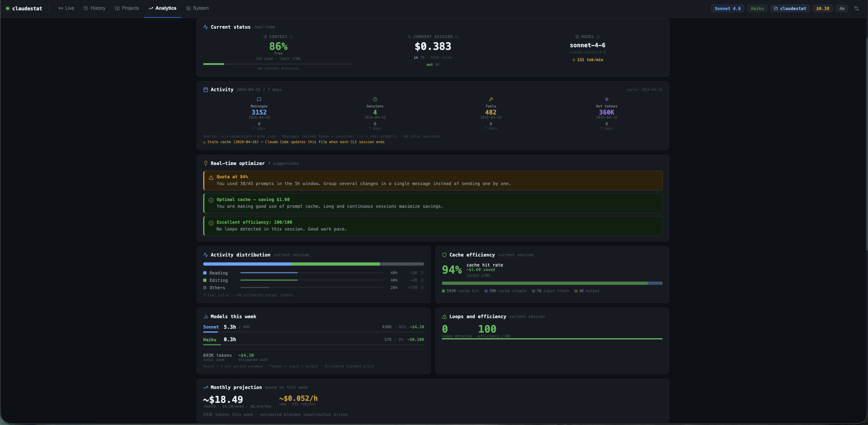This screenshot has height=425, width=868.
Task: Click the 593K cache hit legend item
Action: [460, 291]
